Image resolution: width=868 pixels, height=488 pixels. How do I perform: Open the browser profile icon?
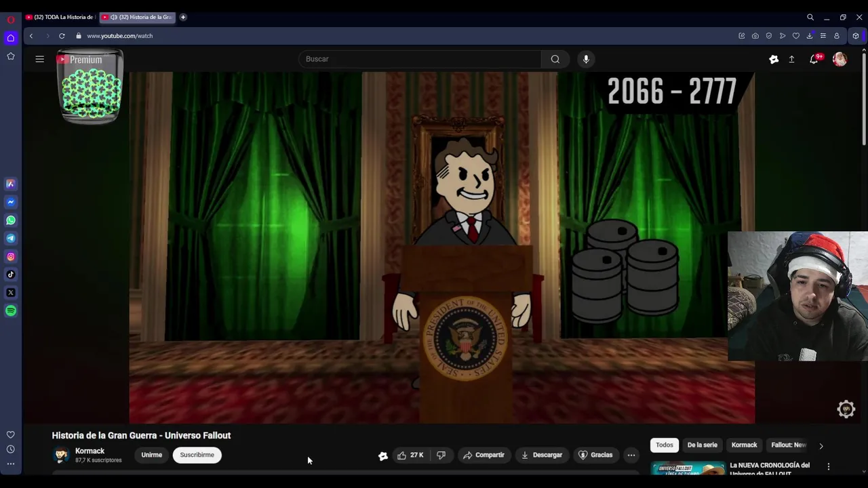[x=837, y=36]
